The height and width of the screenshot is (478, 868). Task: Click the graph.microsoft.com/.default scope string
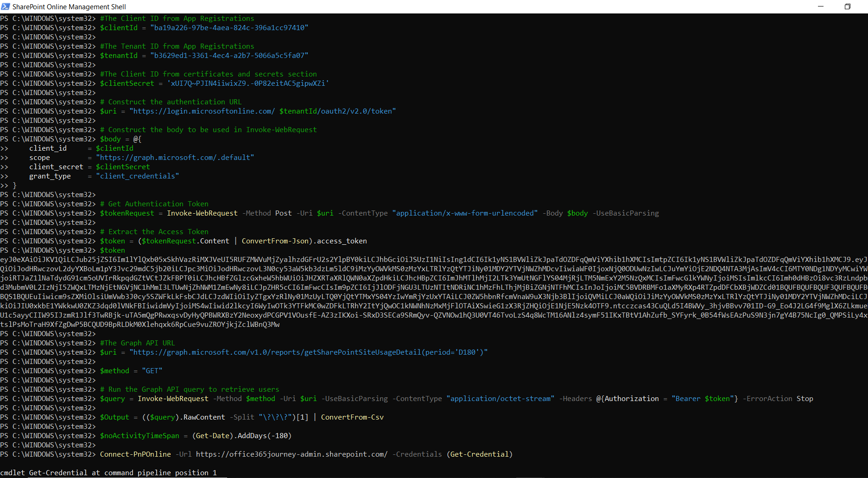(175, 158)
